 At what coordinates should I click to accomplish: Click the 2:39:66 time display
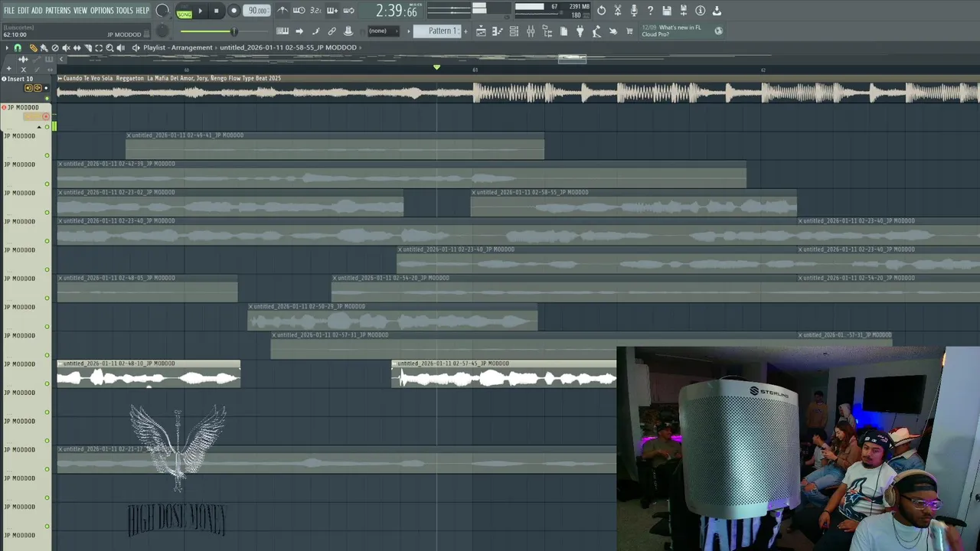pos(397,11)
